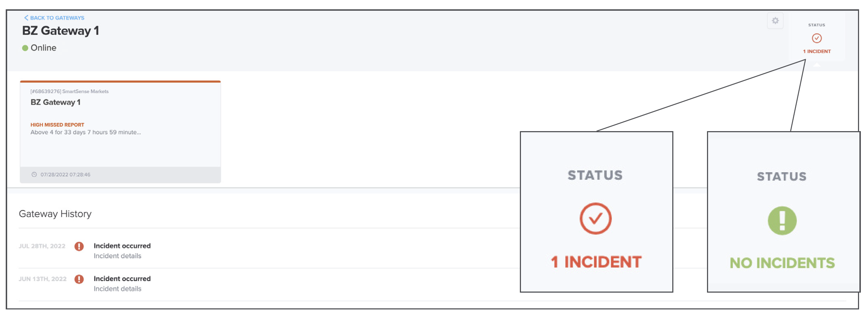Open the BZ Gateway 1 incident card
This screenshot has width=868, height=318.
120,132
